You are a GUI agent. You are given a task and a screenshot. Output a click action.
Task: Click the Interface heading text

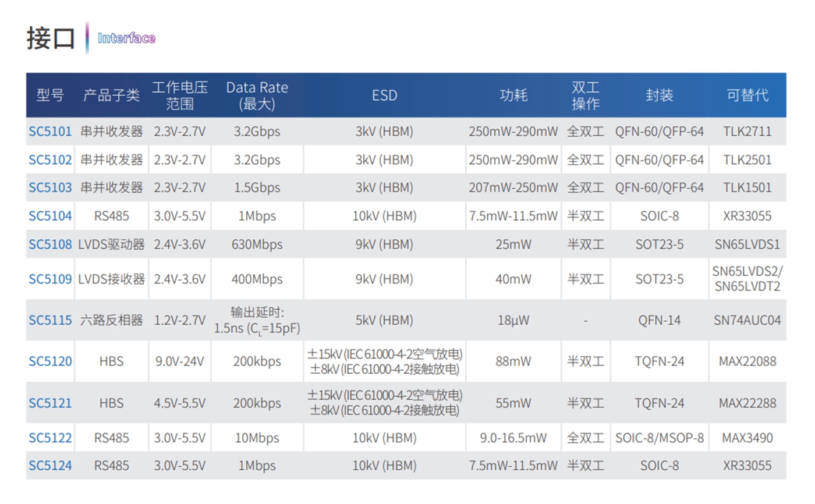click(126, 38)
